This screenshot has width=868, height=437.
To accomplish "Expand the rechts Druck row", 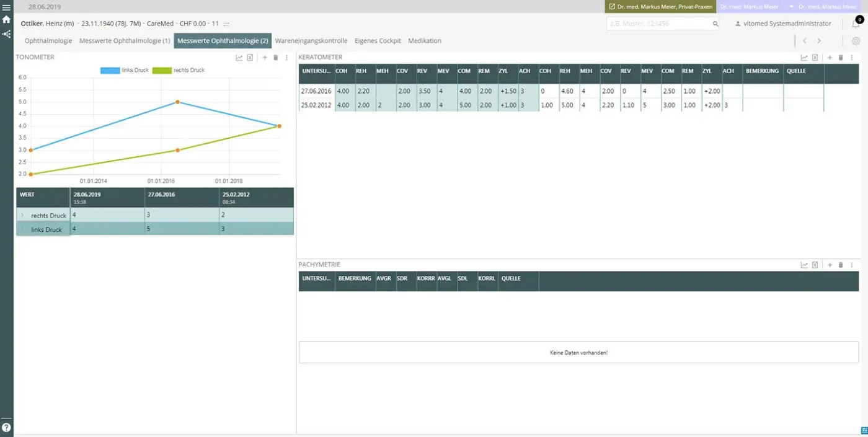I will [x=22, y=215].
